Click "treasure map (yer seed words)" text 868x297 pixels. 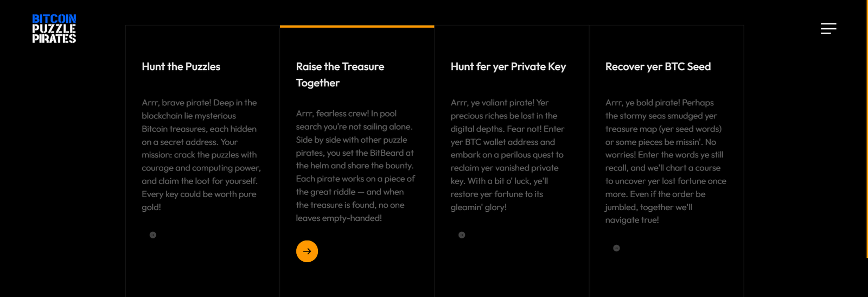tap(663, 129)
